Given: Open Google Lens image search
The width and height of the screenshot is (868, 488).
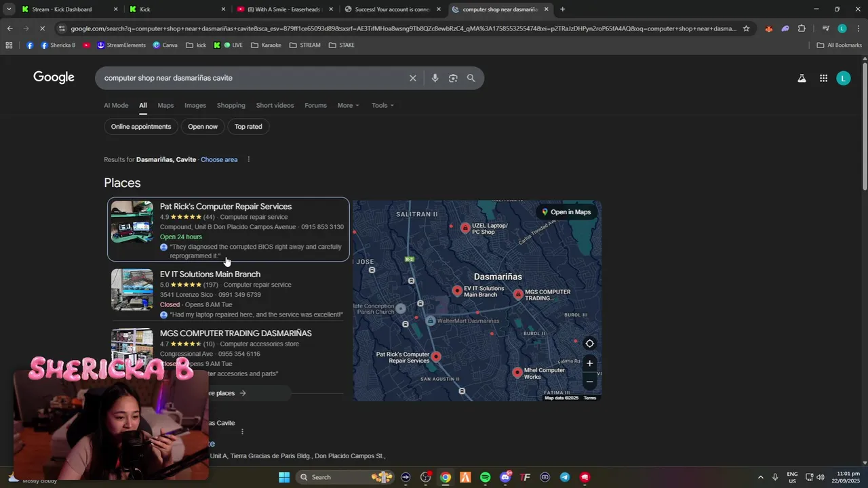Looking at the screenshot, I should (453, 78).
